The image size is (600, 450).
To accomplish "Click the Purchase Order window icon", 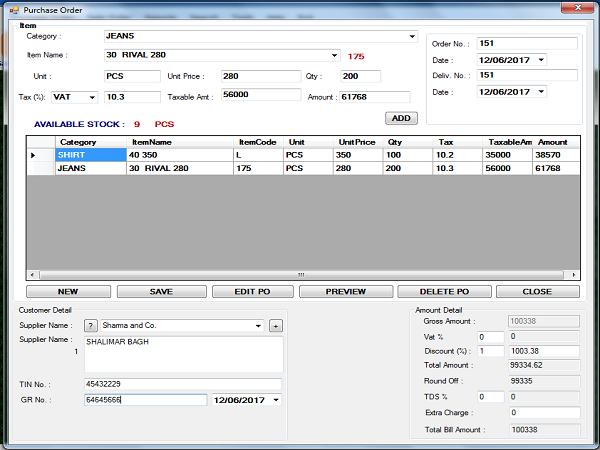I will click(x=14, y=10).
